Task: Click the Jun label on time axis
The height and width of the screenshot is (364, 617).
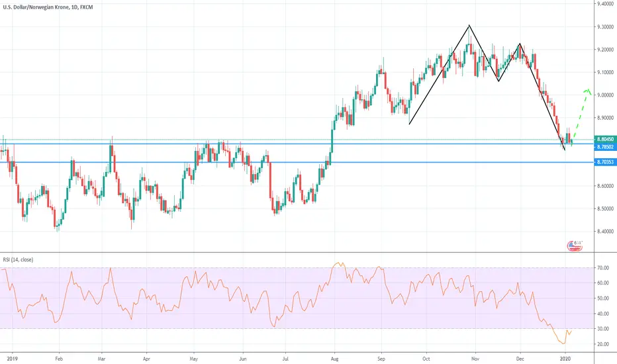Action: click(x=243, y=359)
